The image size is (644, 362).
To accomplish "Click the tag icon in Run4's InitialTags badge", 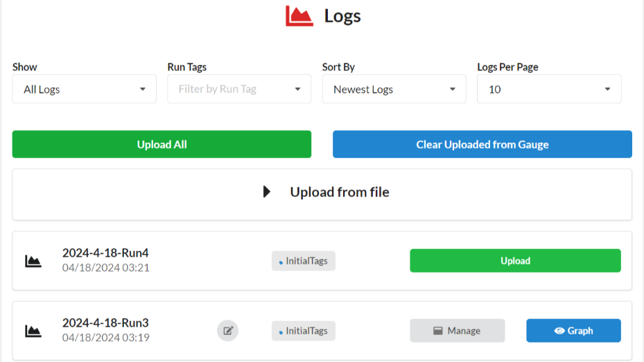I will 281,262.
